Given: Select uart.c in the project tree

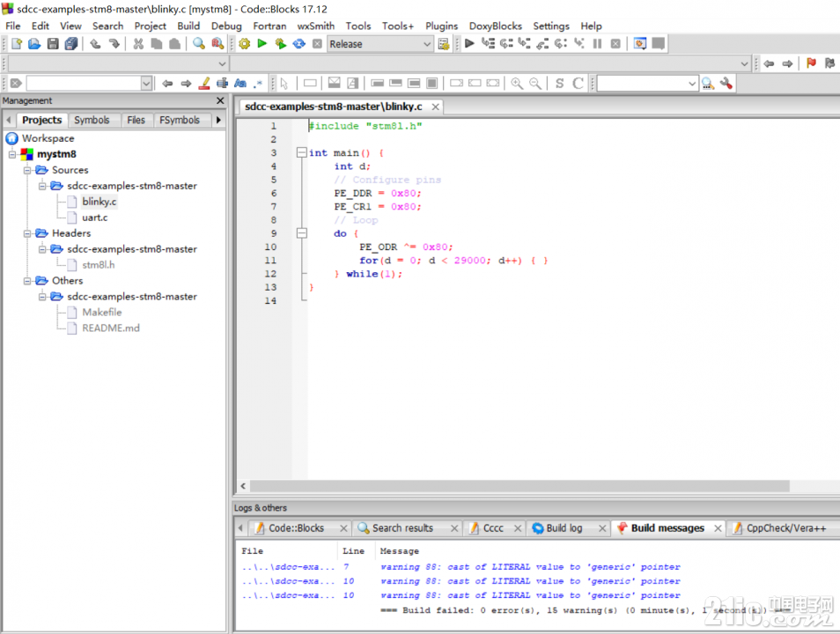Looking at the screenshot, I should [95, 217].
